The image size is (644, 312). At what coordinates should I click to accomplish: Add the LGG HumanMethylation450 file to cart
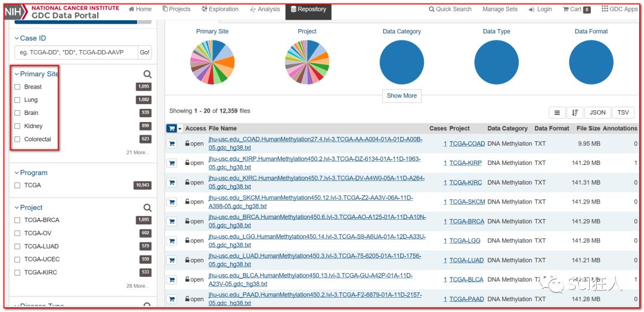point(172,241)
